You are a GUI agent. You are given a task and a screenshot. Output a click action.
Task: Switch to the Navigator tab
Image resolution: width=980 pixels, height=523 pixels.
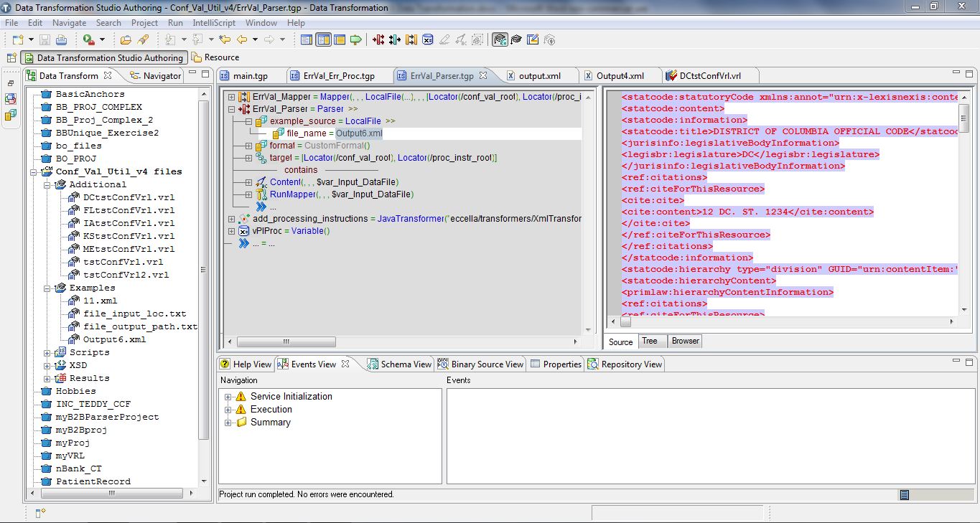[155, 76]
